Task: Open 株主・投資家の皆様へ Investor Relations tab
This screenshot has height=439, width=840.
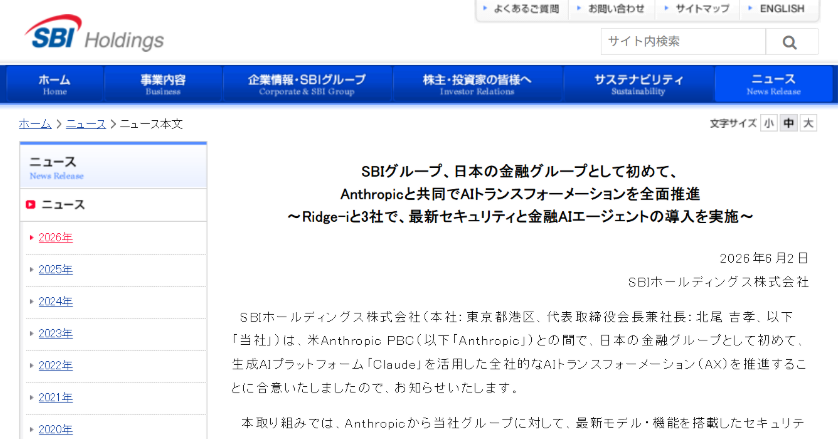Action: click(477, 84)
